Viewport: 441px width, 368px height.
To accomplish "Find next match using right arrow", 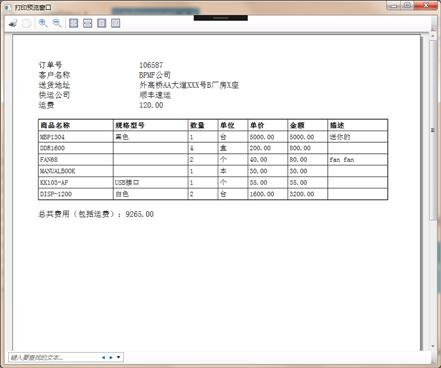I will pyautogui.click(x=111, y=357).
